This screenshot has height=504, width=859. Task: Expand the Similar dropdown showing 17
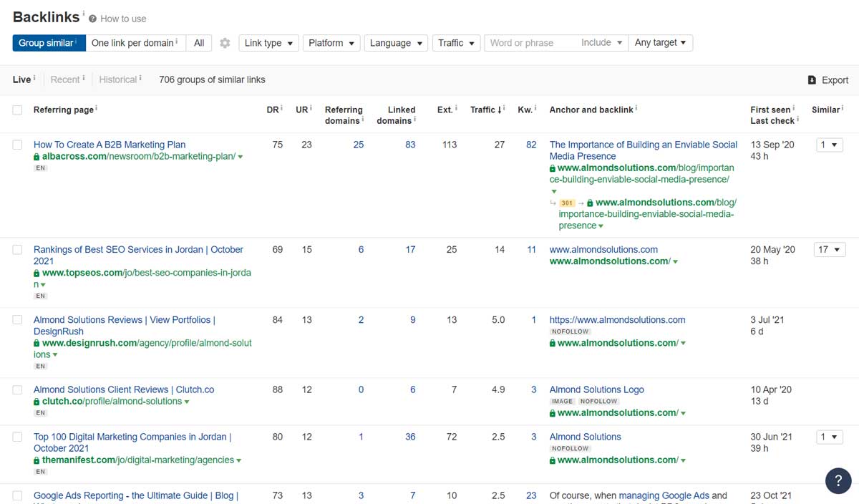(x=830, y=250)
